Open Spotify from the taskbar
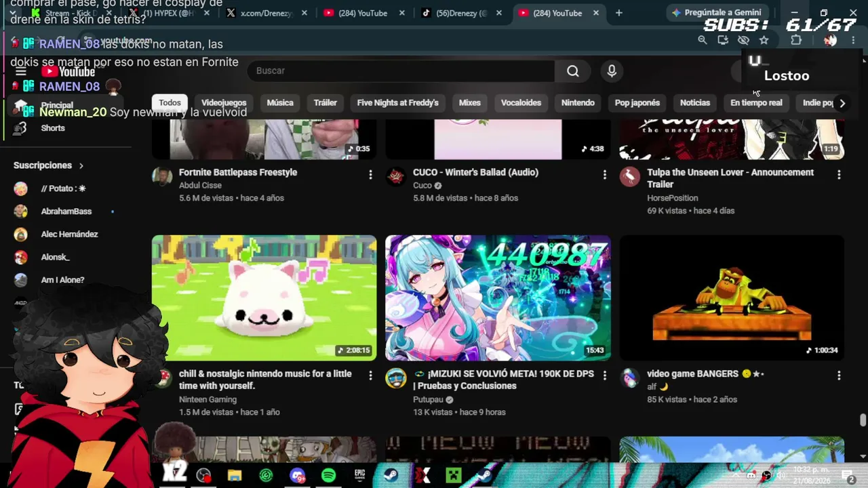868x488 pixels. 328,475
